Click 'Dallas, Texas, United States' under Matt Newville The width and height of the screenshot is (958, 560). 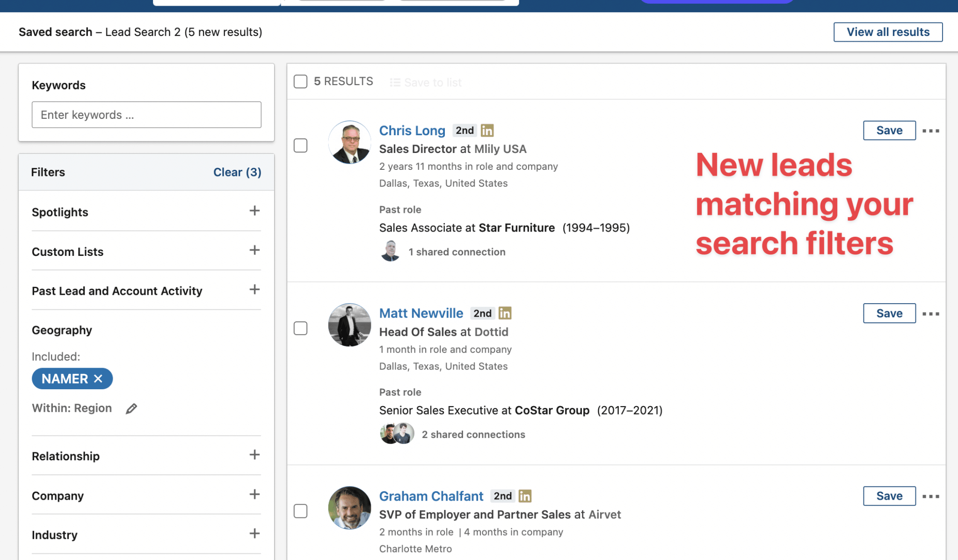click(x=443, y=366)
